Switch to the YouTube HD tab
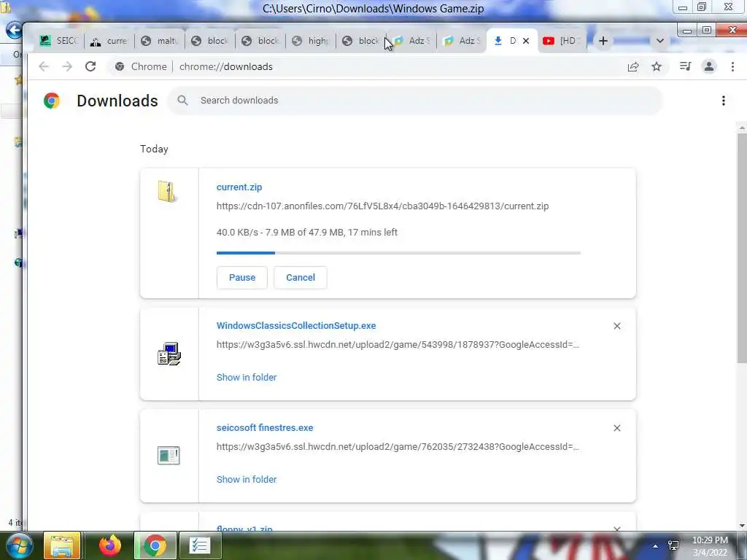The image size is (747, 560). [x=562, y=41]
